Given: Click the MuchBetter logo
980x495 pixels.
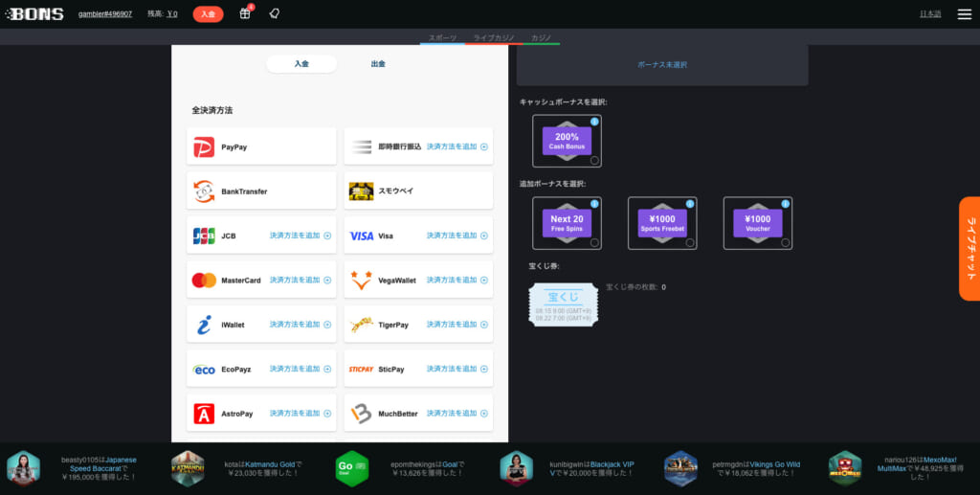Looking at the screenshot, I should tap(361, 414).
